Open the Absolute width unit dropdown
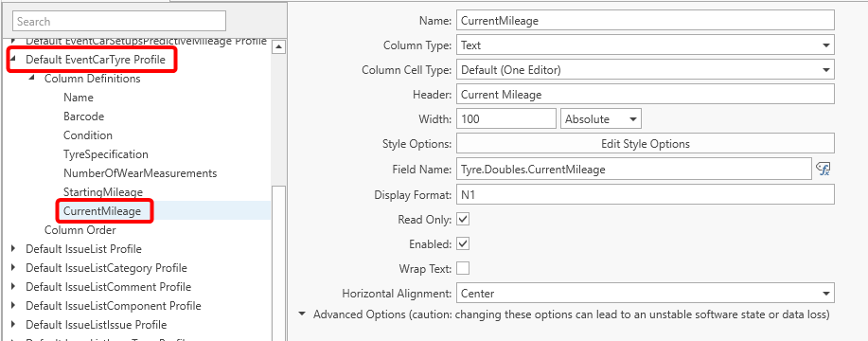The image size is (868, 341). pyautogui.click(x=601, y=119)
